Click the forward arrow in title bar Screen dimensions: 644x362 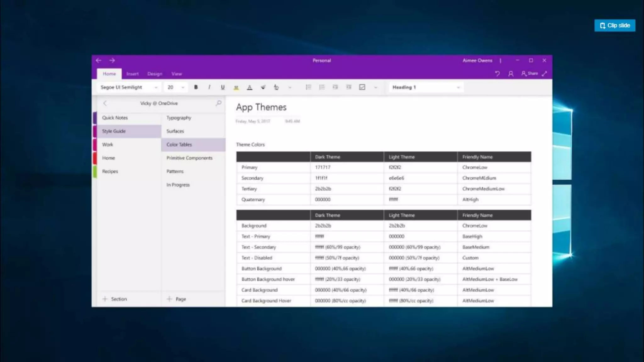[112, 60]
